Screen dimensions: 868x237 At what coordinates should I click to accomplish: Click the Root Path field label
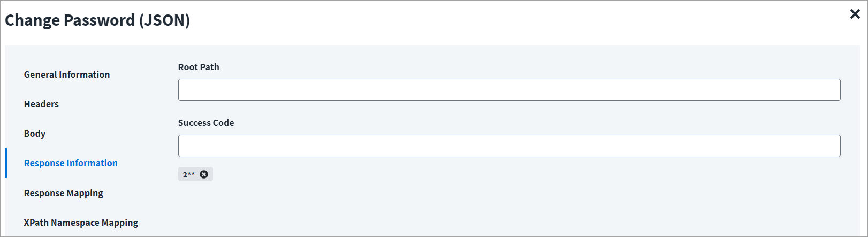click(199, 67)
